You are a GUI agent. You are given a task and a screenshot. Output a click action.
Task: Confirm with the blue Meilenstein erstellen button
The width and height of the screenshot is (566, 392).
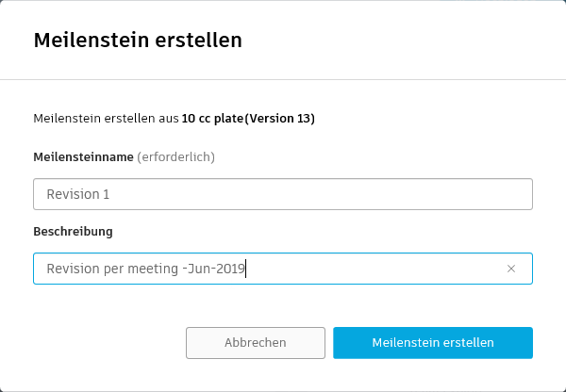click(433, 343)
